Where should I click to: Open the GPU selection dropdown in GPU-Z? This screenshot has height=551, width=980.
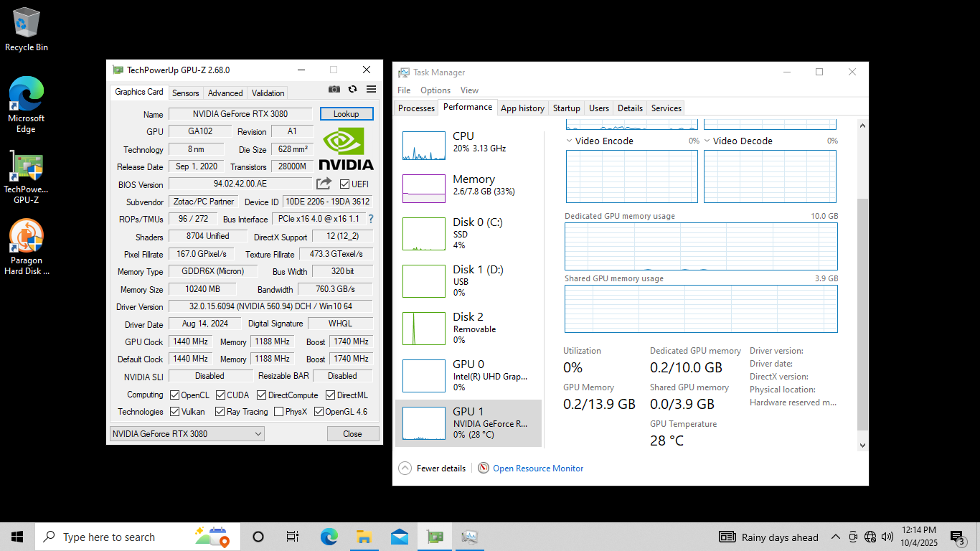(x=187, y=433)
